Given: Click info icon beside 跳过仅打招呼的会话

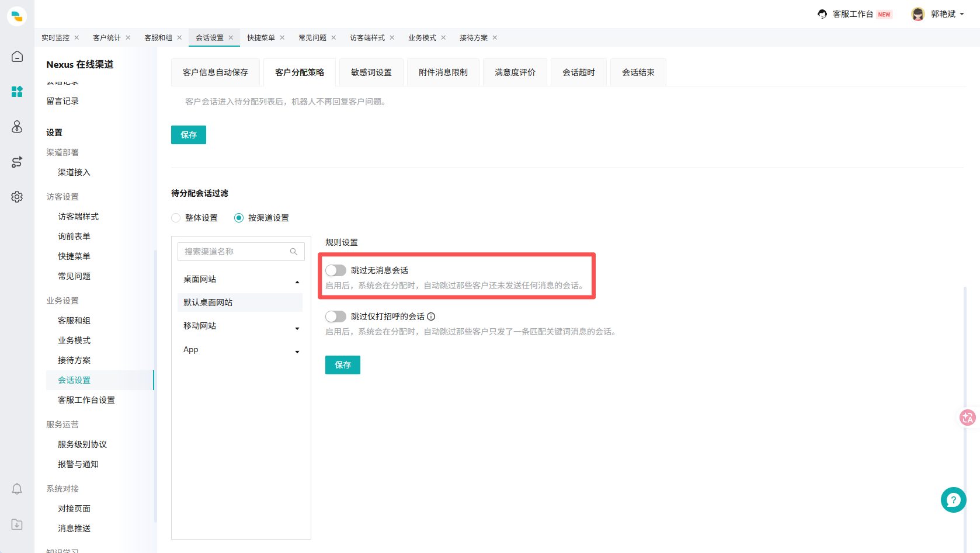Looking at the screenshot, I should tap(431, 317).
